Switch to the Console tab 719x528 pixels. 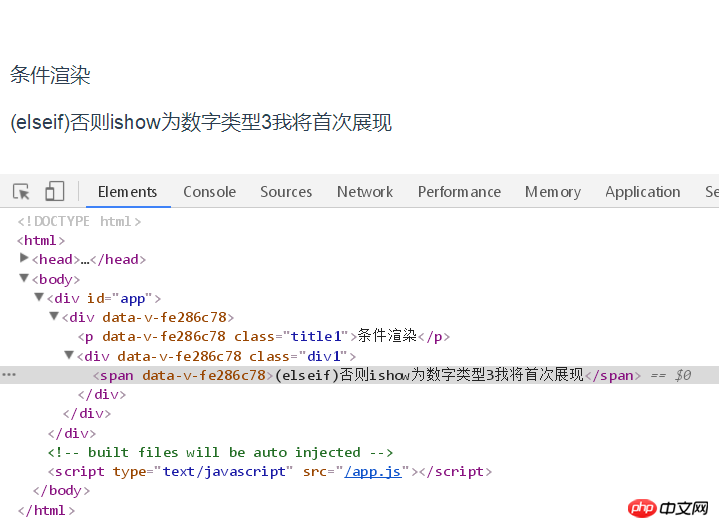pos(210,192)
